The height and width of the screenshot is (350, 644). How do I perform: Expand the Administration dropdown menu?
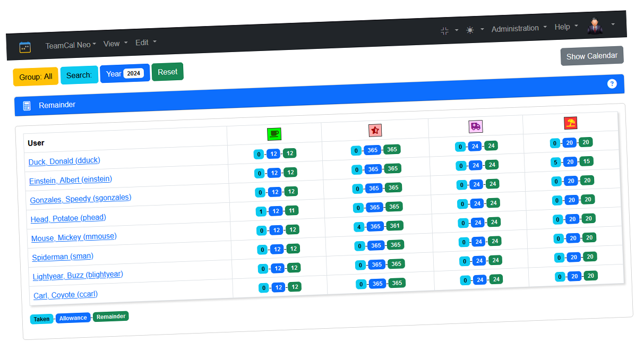point(518,29)
